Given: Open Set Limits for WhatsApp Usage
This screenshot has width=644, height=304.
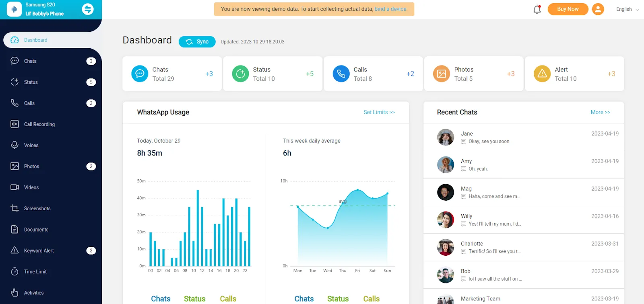Looking at the screenshot, I should pyautogui.click(x=379, y=112).
